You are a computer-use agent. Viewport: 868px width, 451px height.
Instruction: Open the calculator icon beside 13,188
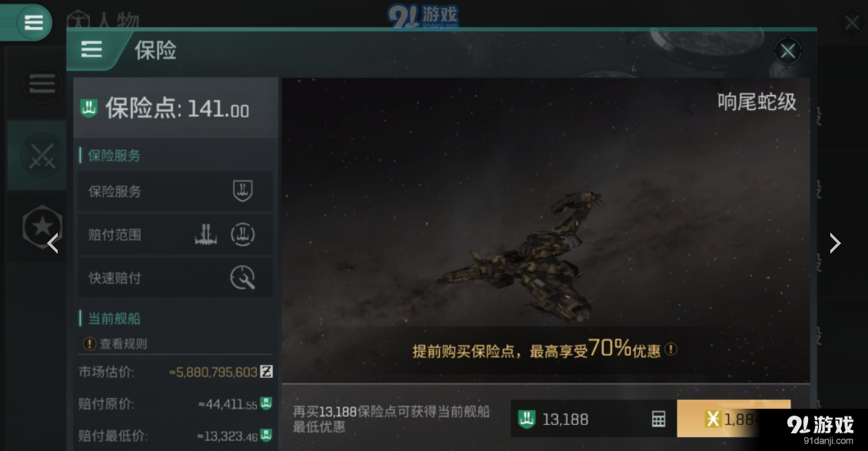(x=658, y=419)
